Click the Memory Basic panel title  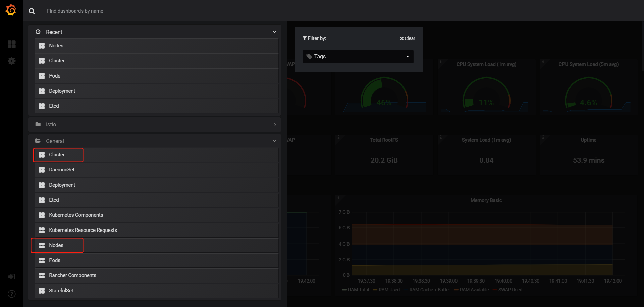click(486, 200)
